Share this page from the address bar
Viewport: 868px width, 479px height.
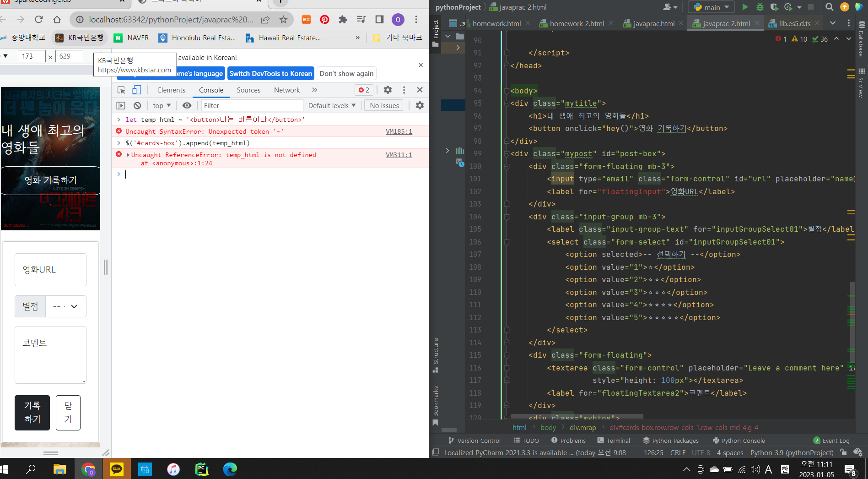tap(265, 19)
